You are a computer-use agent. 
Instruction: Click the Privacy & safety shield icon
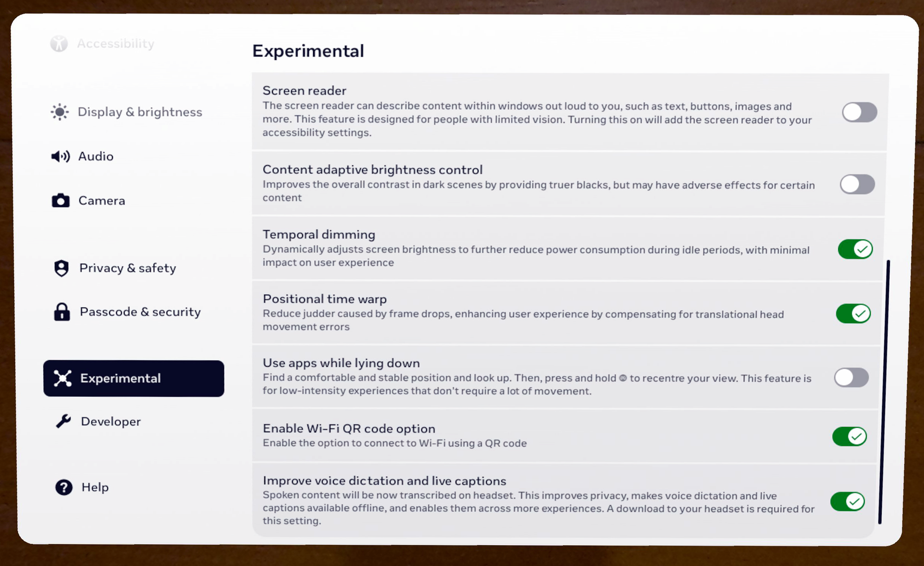61,268
